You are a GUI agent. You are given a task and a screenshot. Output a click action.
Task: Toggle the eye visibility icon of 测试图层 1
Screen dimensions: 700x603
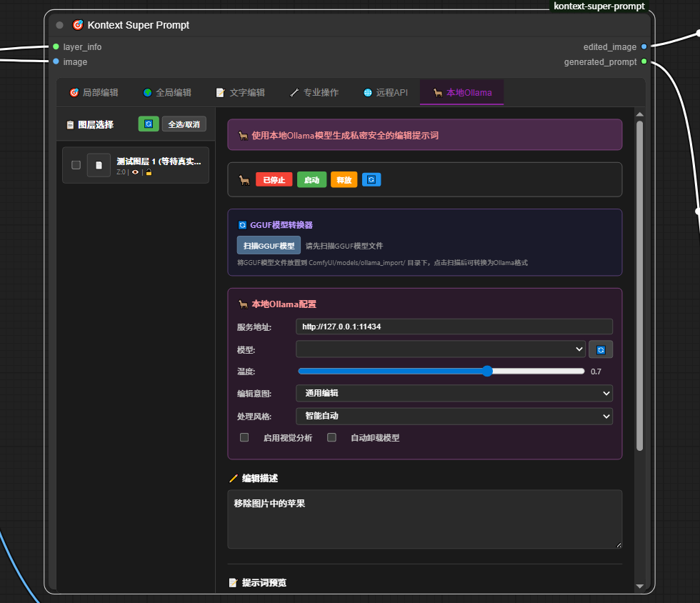click(x=135, y=172)
